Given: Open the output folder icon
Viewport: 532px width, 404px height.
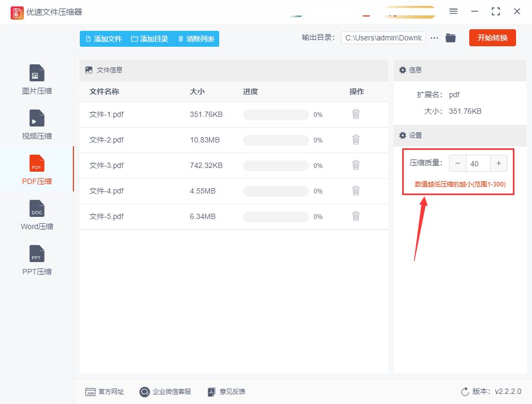Looking at the screenshot, I should click(x=451, y=38).
